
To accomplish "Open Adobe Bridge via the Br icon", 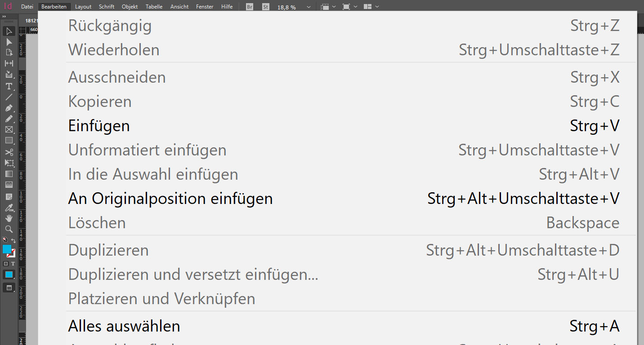I will tap(250, 7).
